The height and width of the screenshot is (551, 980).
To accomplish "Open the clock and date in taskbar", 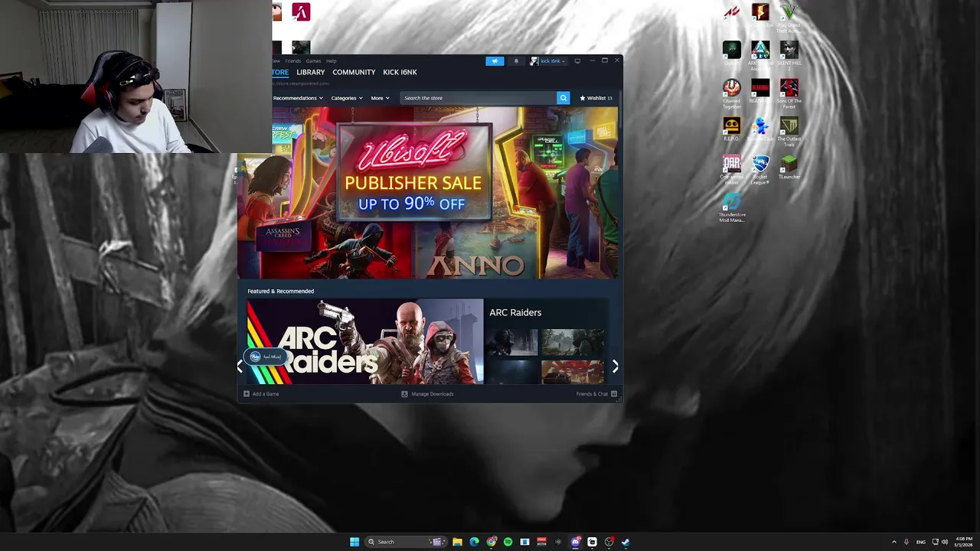I will (x=964, y=542).
